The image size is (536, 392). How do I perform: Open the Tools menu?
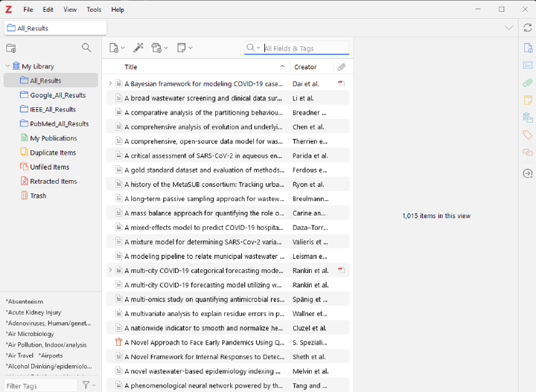click(x=94, y=10)
